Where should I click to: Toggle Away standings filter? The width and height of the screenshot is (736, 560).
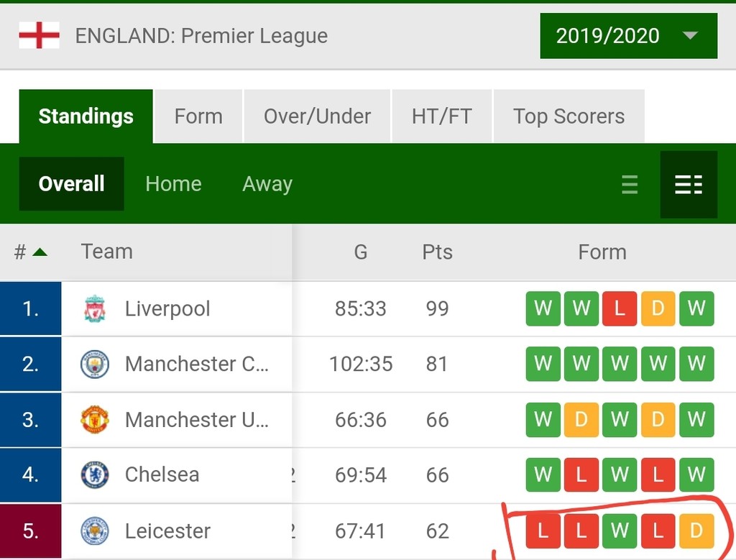pos(267,184)
